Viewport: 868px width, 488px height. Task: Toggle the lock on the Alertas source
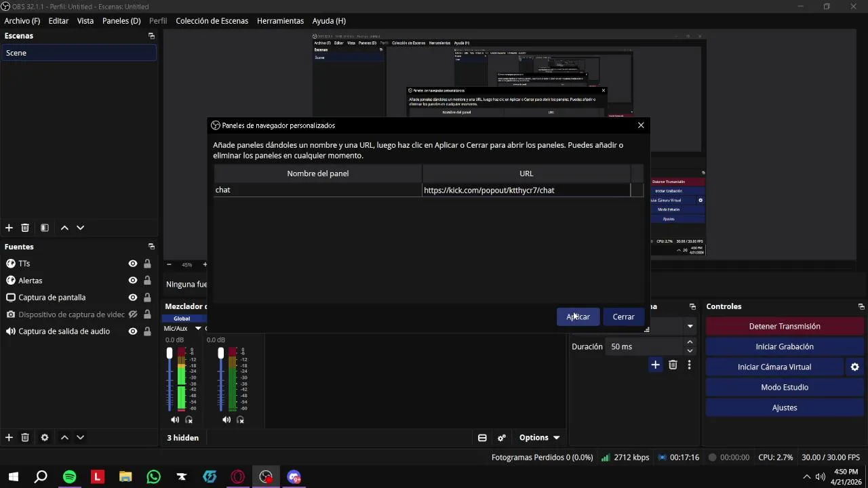point(147,281)
